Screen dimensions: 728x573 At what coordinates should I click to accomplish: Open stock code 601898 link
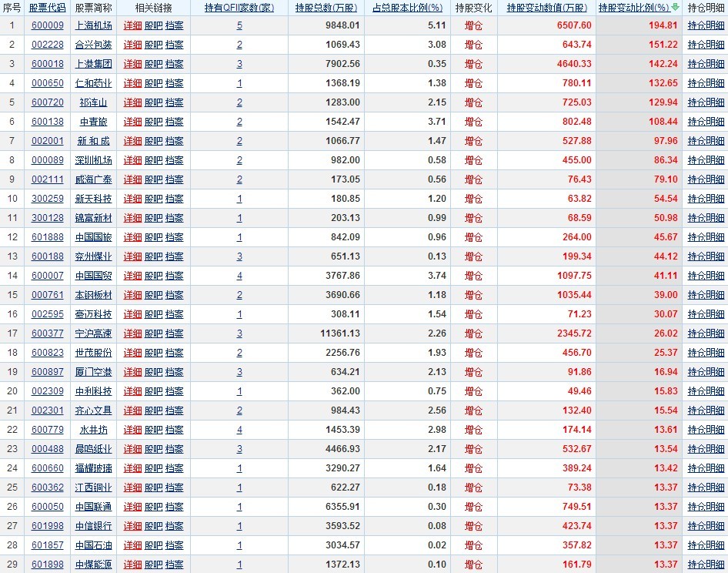click(48, 565)
